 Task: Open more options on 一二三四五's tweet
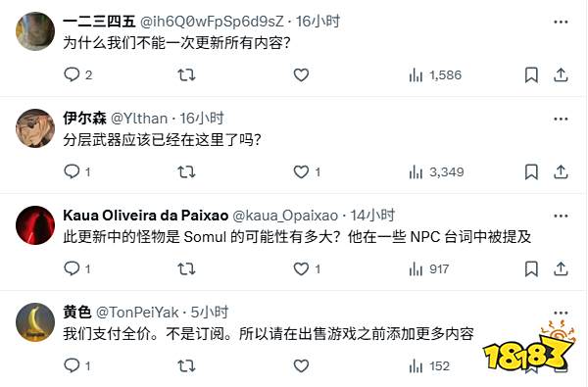click(561, 22)
